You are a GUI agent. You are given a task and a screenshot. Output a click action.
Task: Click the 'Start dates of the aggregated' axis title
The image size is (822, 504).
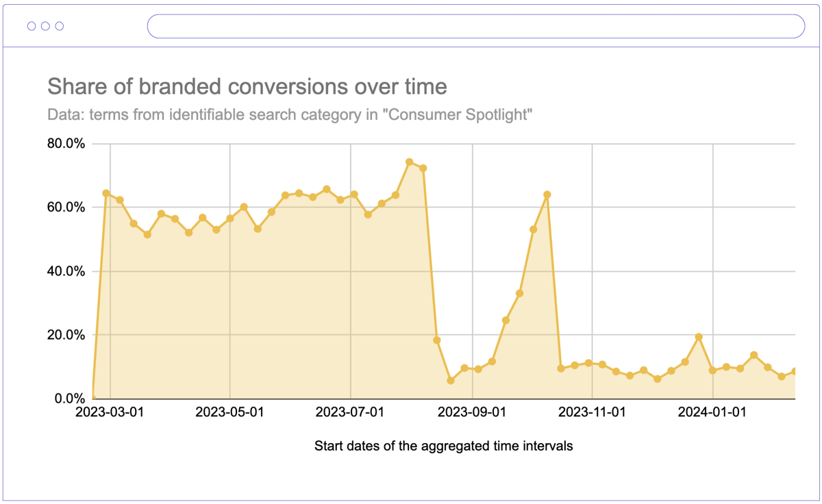[x=443, y=446]
